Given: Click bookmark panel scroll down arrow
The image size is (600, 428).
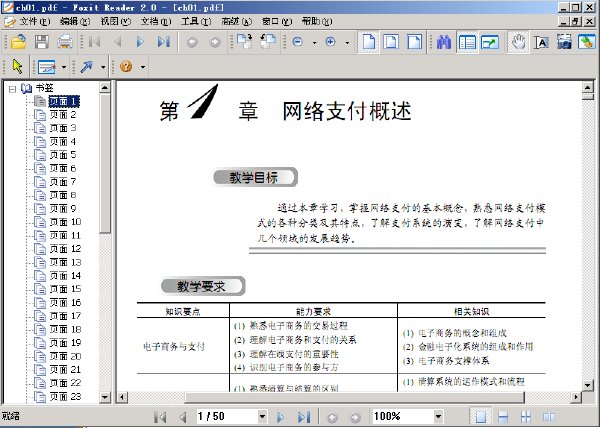Looking at the screenshot, I should pos(105,397).
